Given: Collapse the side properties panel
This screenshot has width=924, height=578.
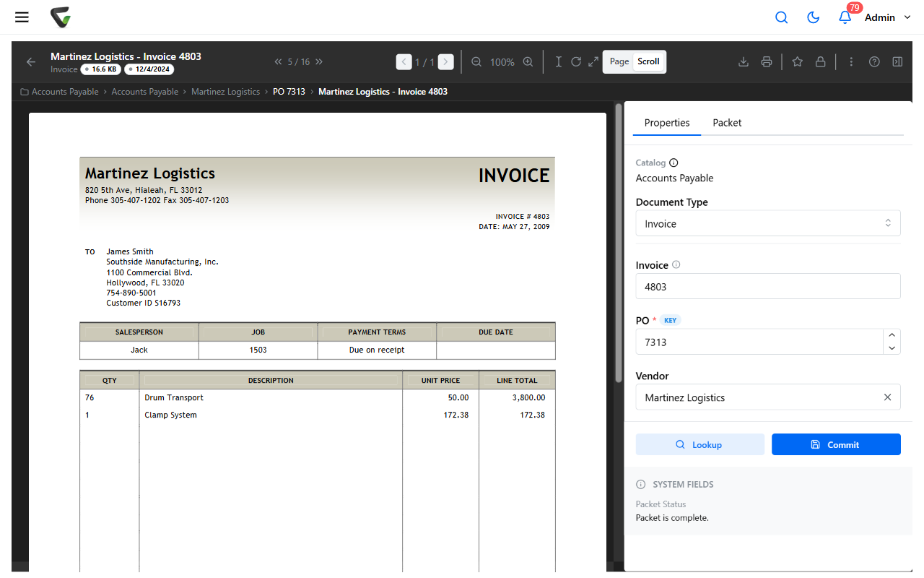Looking at the screenshot, I should coord(897,62).
